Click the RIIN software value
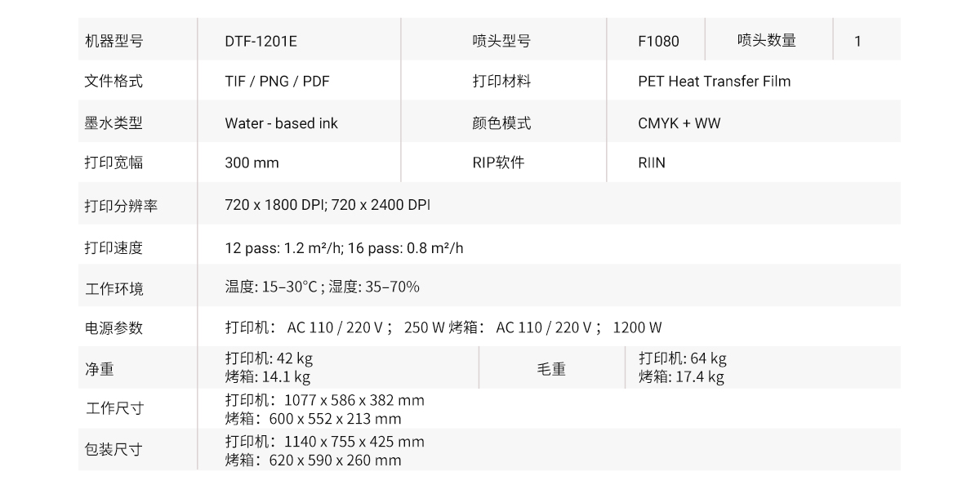The height and width of the screenshot is (485, 980). (652, 162)
